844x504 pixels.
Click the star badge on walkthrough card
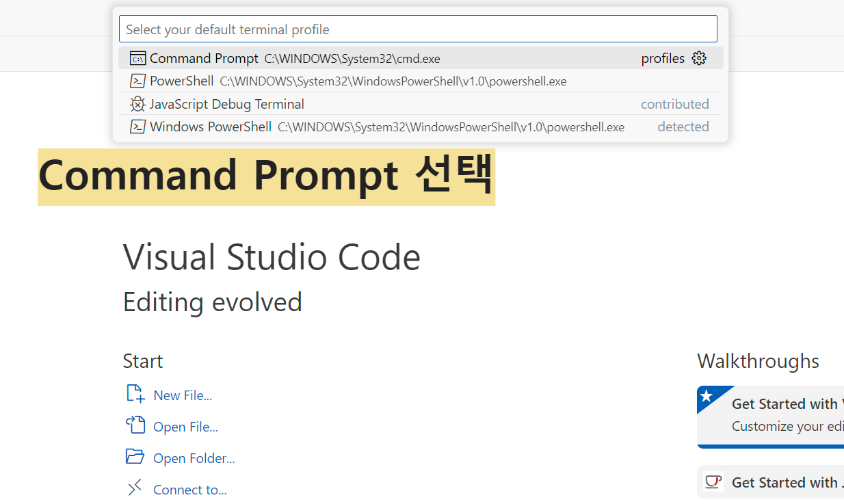click(x=707, y=396)
